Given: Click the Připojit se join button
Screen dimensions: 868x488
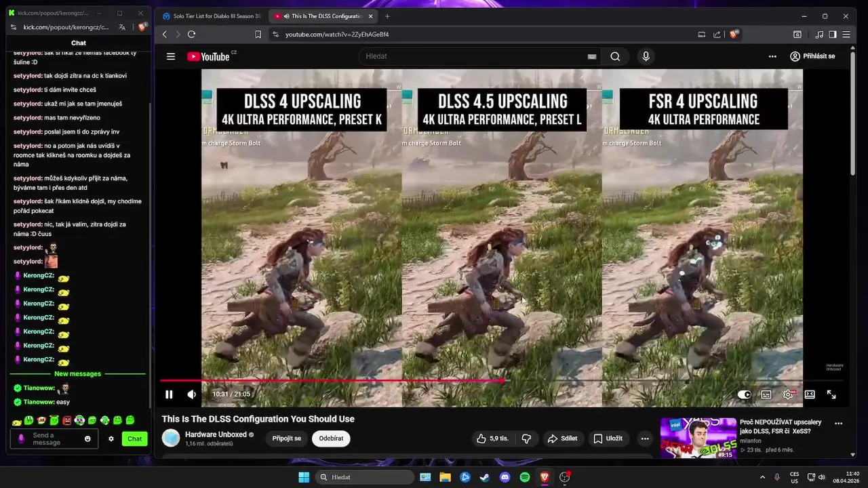Looking at the screenshot, I should (287, 439).
